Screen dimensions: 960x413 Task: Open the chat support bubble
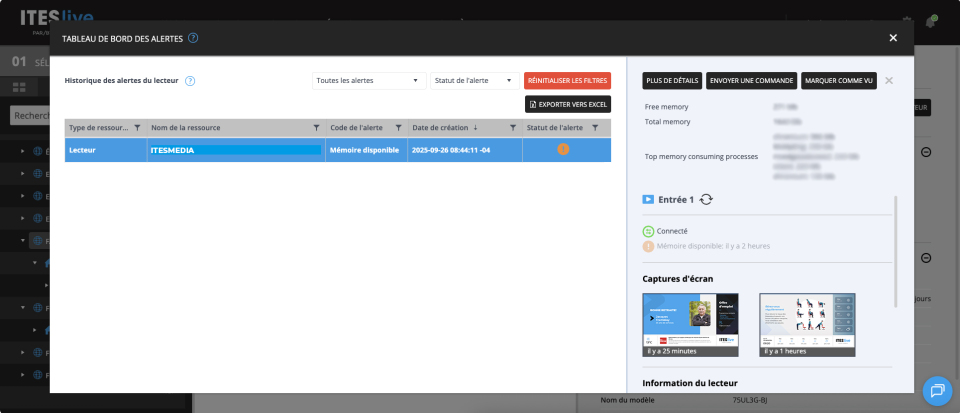tap(937, 390)
